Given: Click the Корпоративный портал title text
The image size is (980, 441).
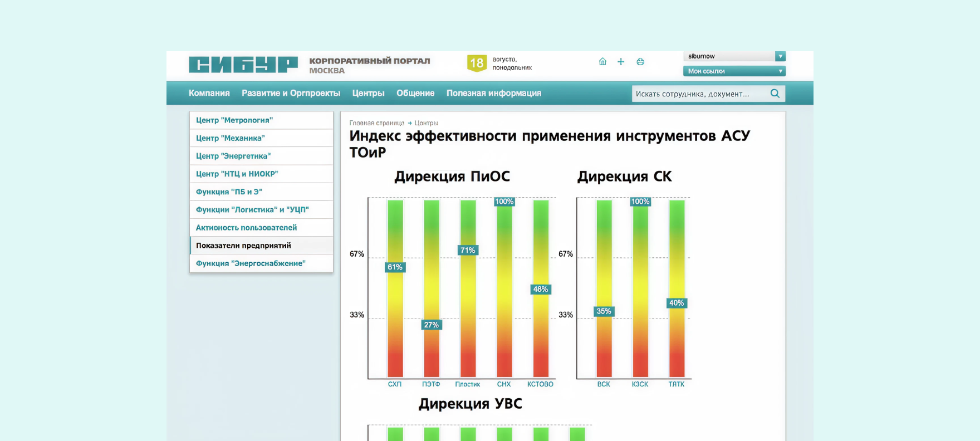Looking at the screenshot, I should (370, 61).
